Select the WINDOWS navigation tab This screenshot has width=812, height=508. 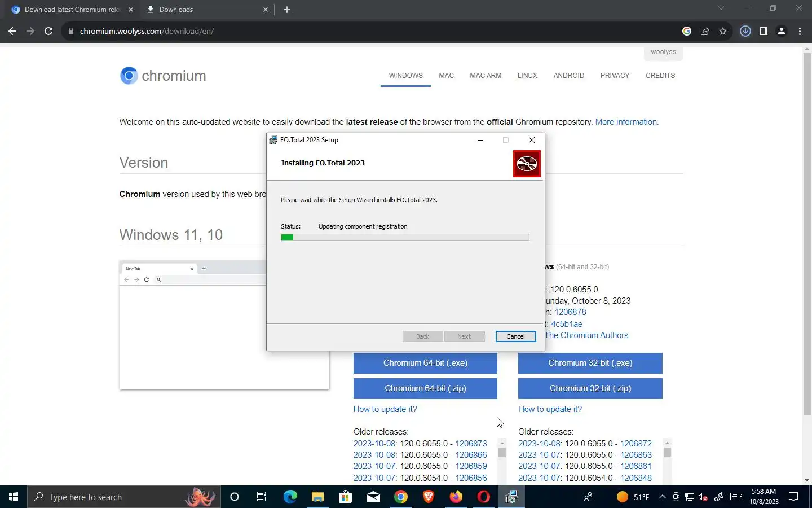pos(405,75)
